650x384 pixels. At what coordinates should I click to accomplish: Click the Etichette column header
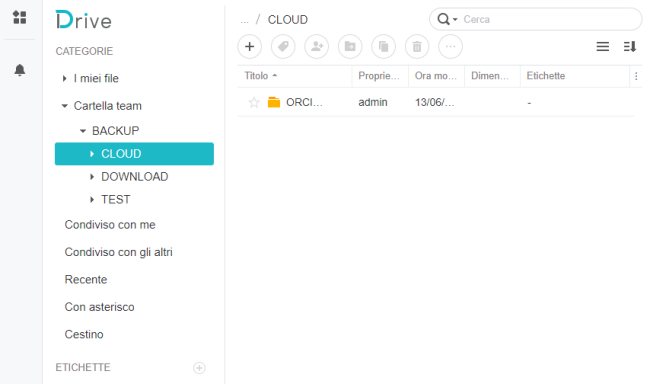(575, 76)
